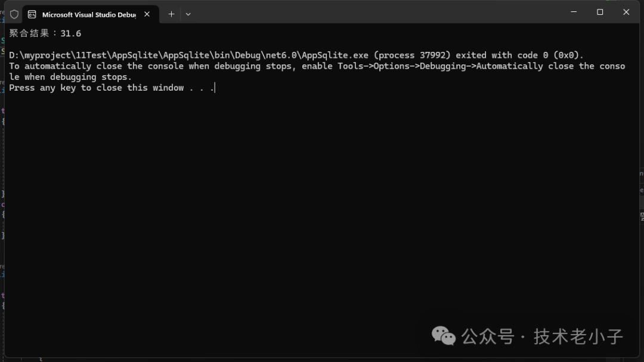644x362 pixels.
Task: Expand the new tab profile dropdown chevron
Action: pyautogui.click(x=188, y=14)
